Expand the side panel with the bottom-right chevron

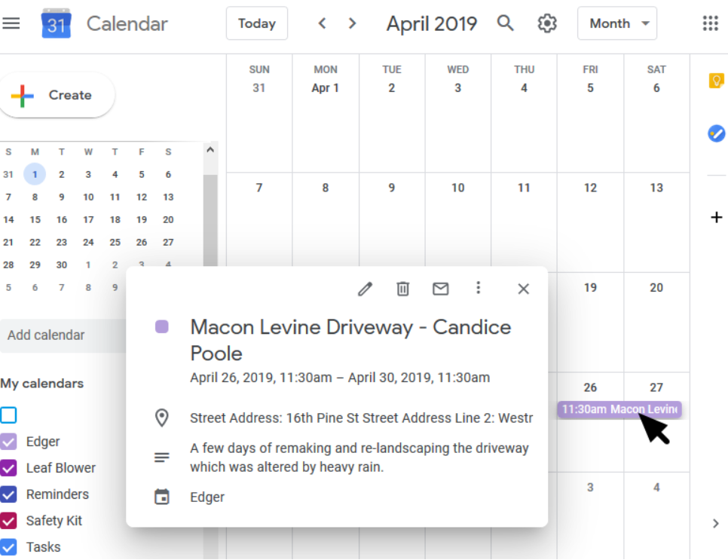click(716, 523)
